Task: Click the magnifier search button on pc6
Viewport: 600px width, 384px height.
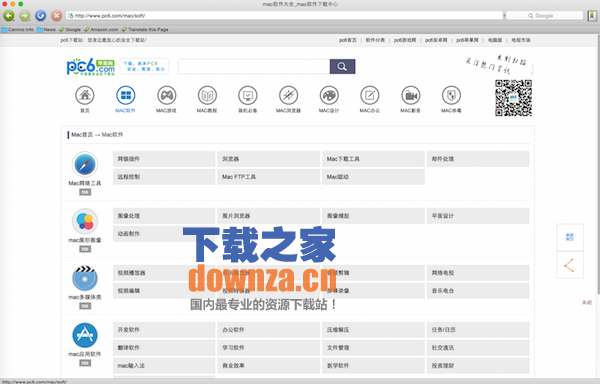Action: (x=342, y=67)
